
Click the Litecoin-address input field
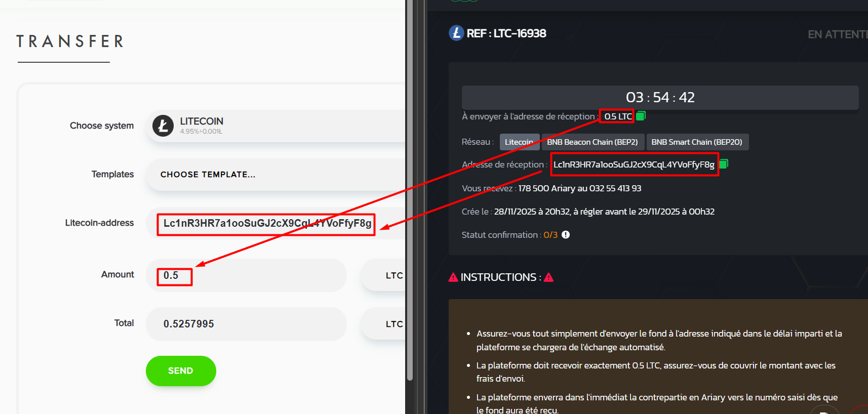(276, 223)
